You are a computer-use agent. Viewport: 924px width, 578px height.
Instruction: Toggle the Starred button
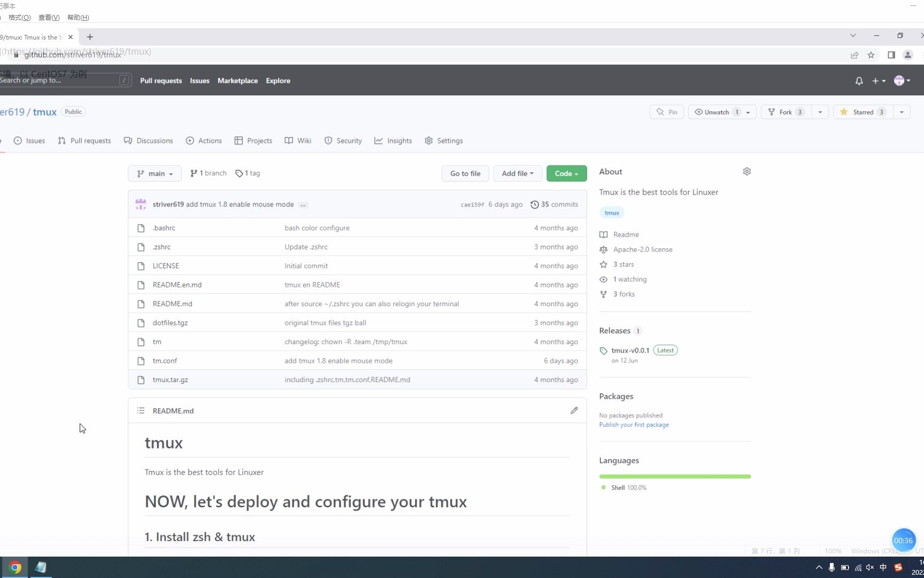click(x=863, y=112)
